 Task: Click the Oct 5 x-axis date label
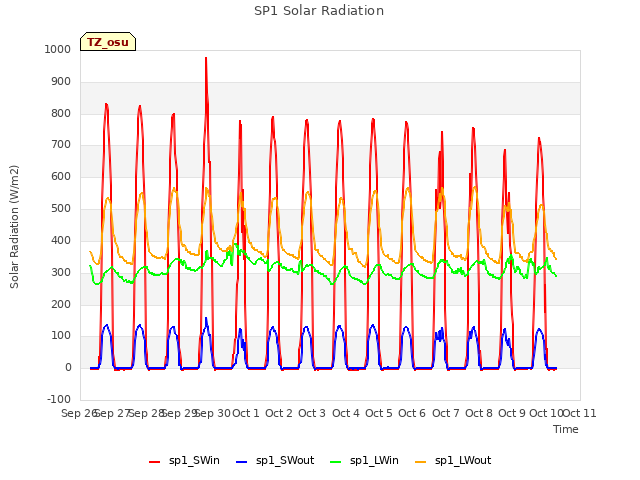379,413
